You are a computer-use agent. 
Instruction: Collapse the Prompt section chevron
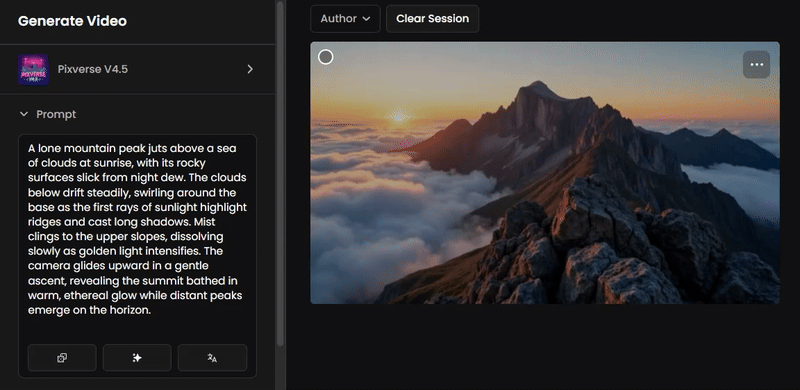23,114
